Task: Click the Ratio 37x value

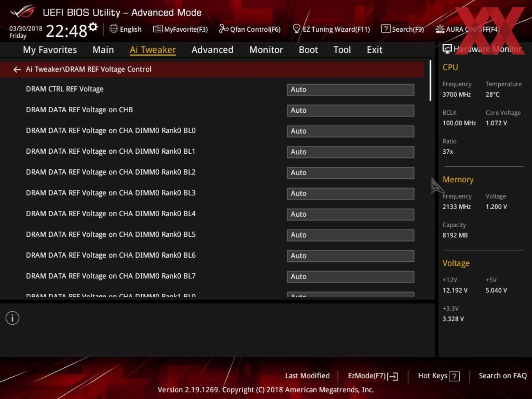Action: pyautogui.click(x=448, y=151)
